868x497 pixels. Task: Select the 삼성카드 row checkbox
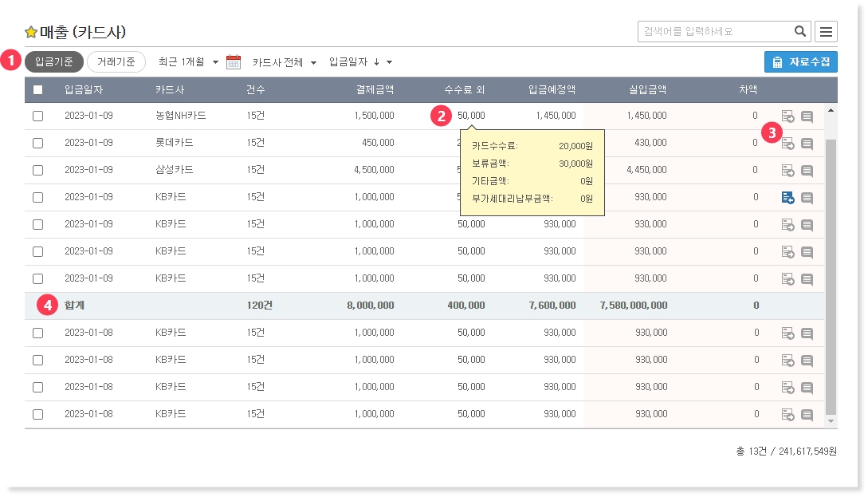click(x=37, y=170)
